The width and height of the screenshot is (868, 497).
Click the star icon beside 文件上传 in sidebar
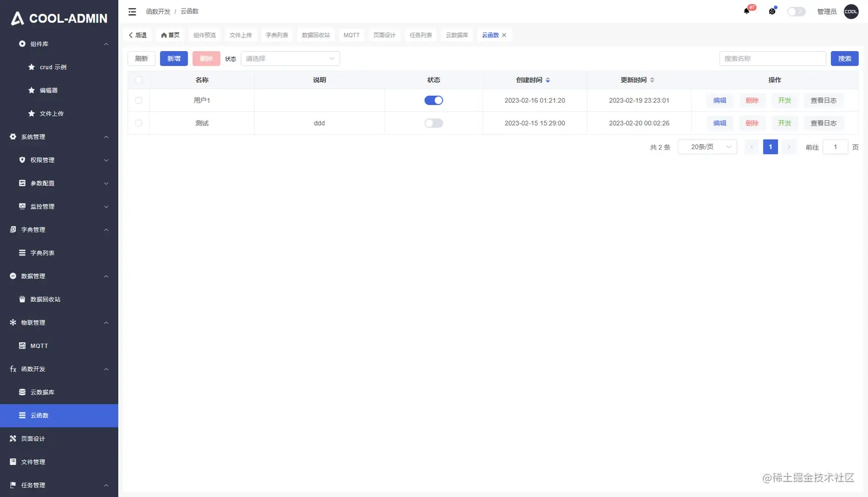[x=32, y=114]
